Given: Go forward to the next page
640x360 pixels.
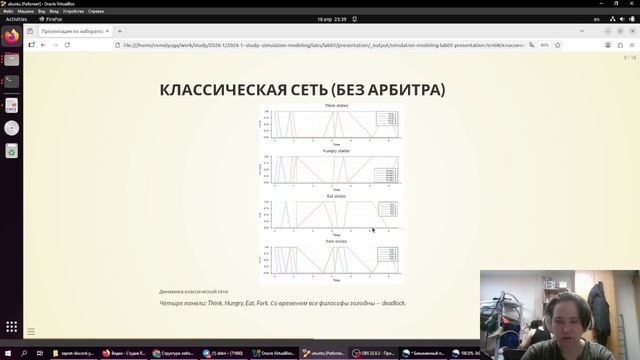Looking at the screenshot, I should (x=56, y=45).
